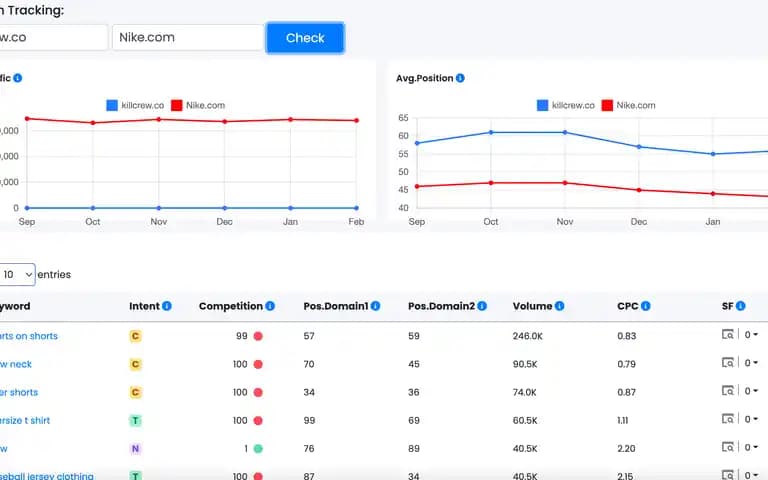Click the first domain input ending in w.co
Viewport: 768px width, 480px height.
[53, 37]
